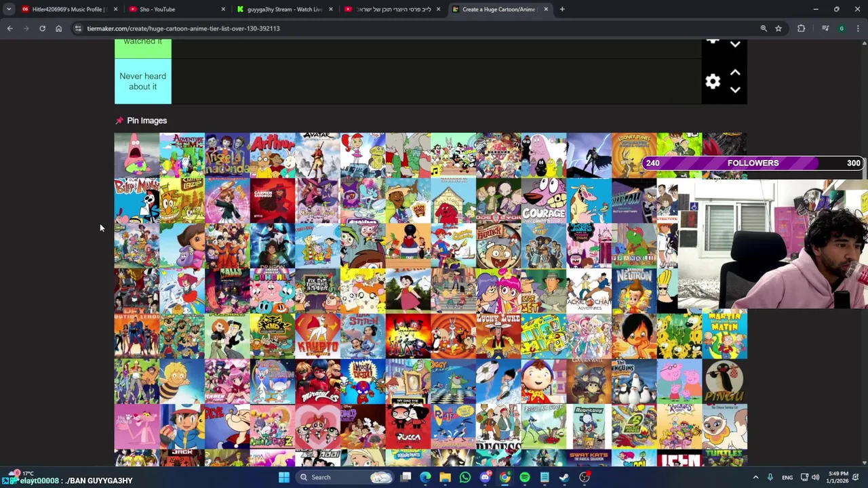Image resolution: width=868 pixels, height=488 pixels.
Task: Choose the Krypto image
Action: (x=317, y=335)
